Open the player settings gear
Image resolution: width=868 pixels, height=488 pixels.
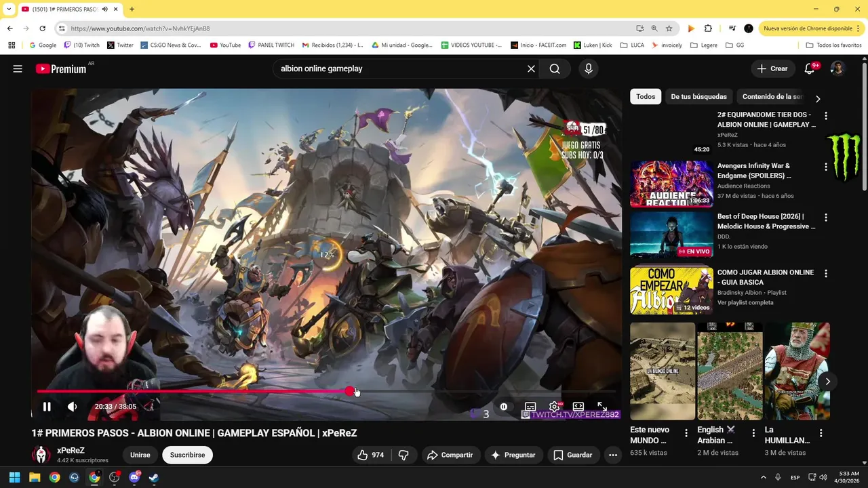(554, 407)
